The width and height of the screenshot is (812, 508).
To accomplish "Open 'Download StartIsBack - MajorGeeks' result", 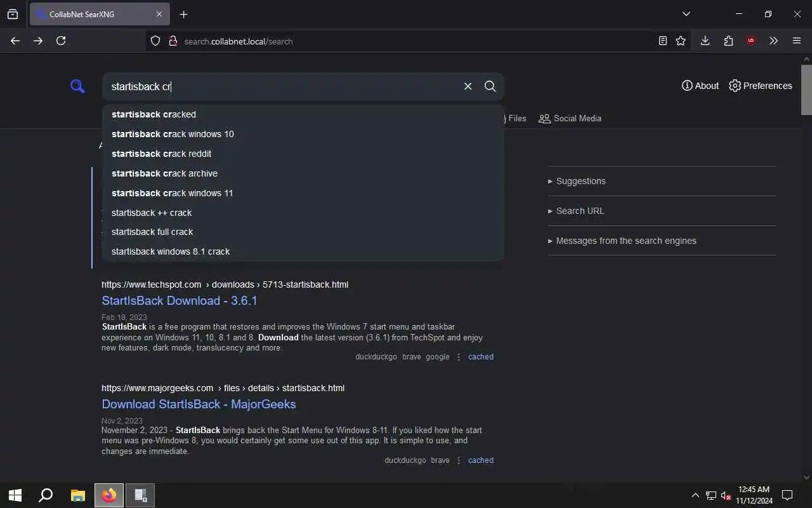I will tap(199, 404).
